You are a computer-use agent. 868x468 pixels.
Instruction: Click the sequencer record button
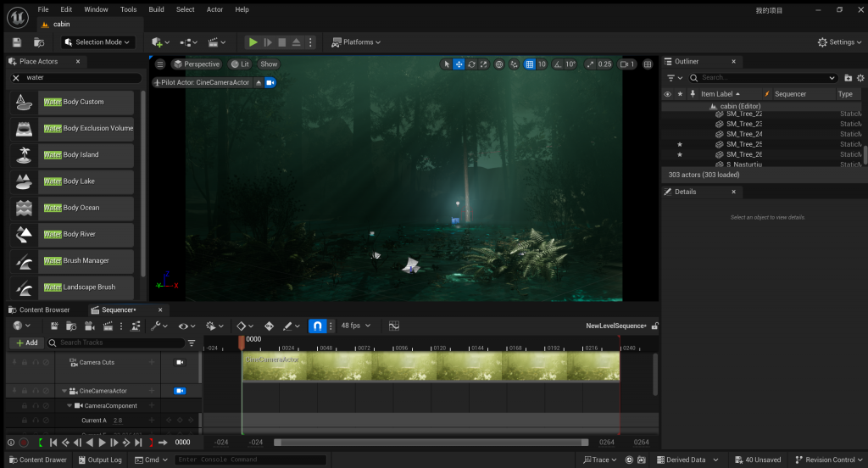(24, 443)
